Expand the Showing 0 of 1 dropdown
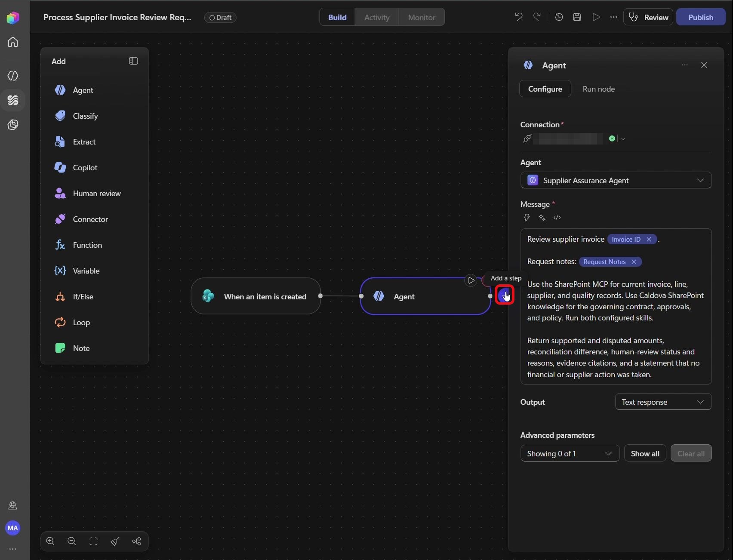The image size is (733, 560). point(570,453)
